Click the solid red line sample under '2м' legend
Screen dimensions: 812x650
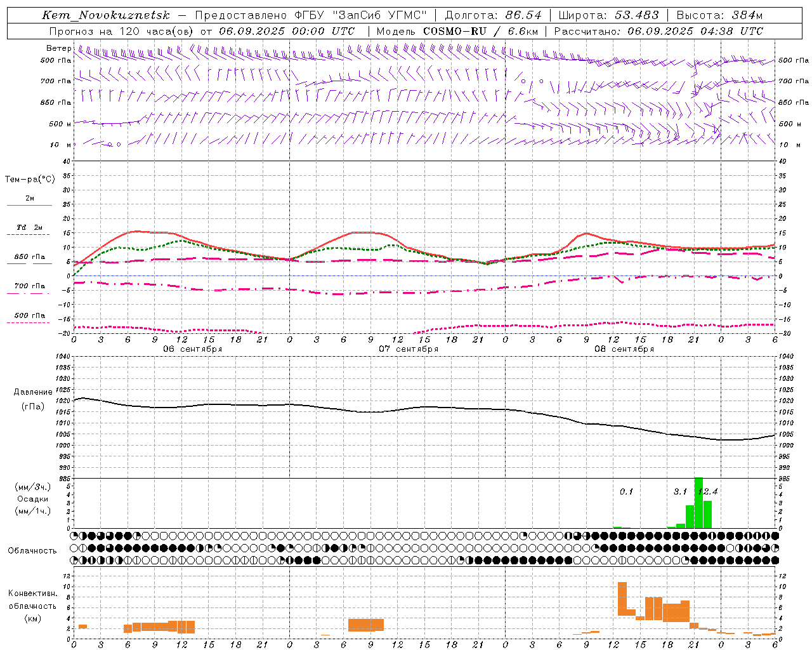29,206
